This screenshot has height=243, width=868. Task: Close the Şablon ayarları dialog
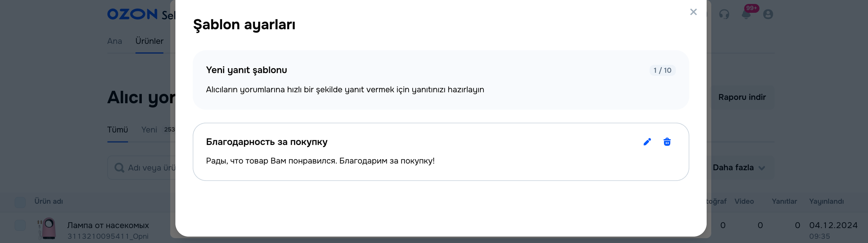pyautogui.click(x=693, y=12)
